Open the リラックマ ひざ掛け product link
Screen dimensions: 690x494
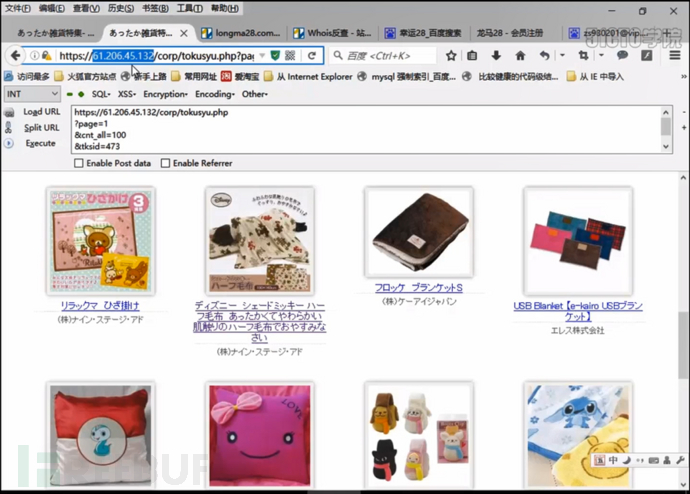(100, 306)
